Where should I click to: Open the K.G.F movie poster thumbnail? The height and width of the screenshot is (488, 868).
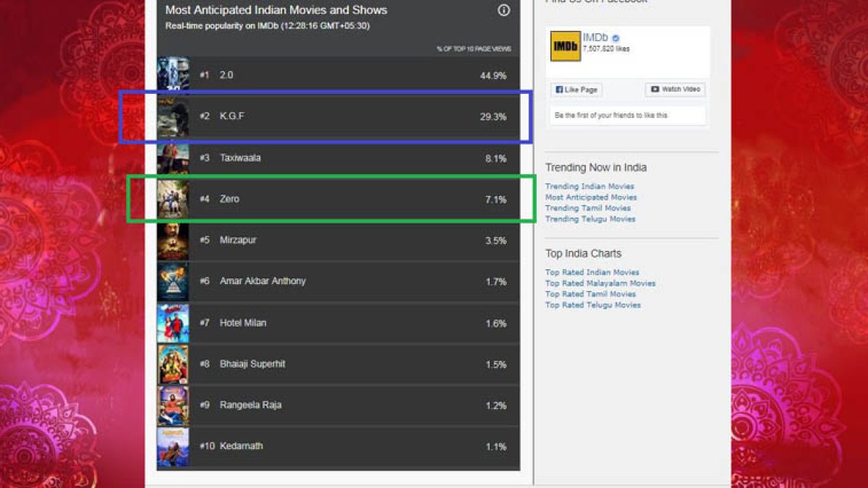click(173, 116)
